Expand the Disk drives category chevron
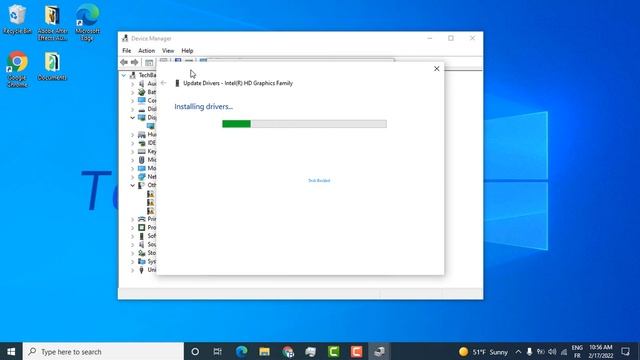The image size is (640, 360). [x=132, y=109]
